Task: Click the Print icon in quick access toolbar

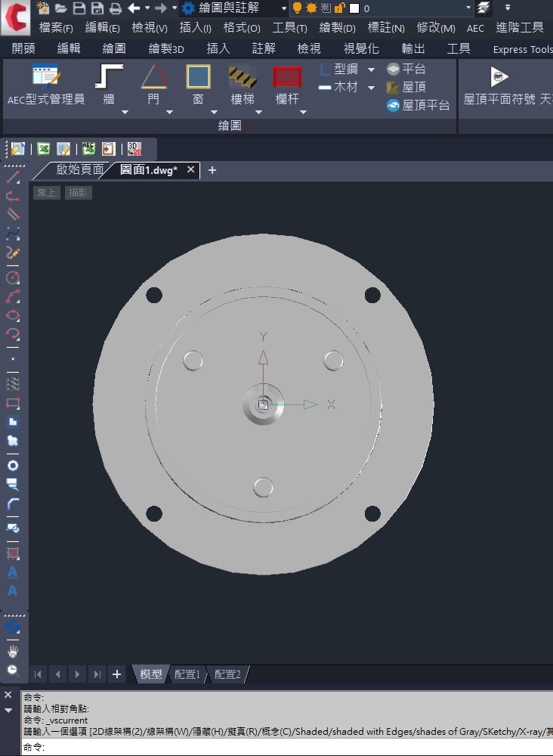Action: pos(116,8)
